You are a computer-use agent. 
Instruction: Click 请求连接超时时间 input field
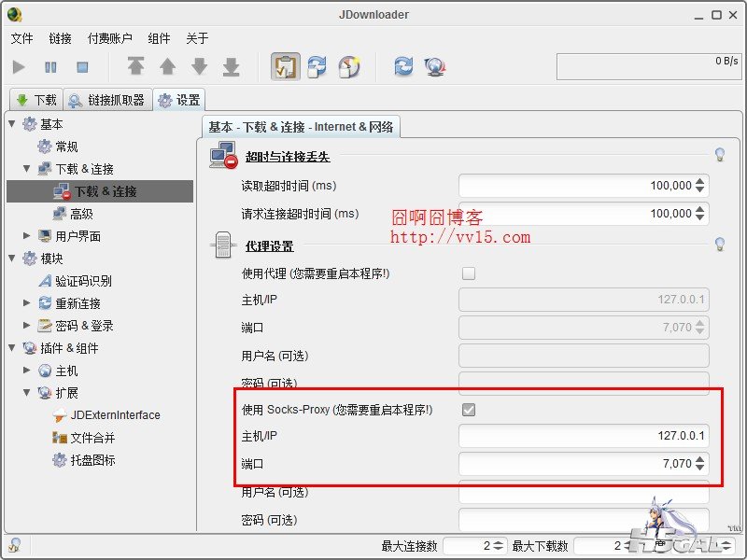(x=584, y=214)
